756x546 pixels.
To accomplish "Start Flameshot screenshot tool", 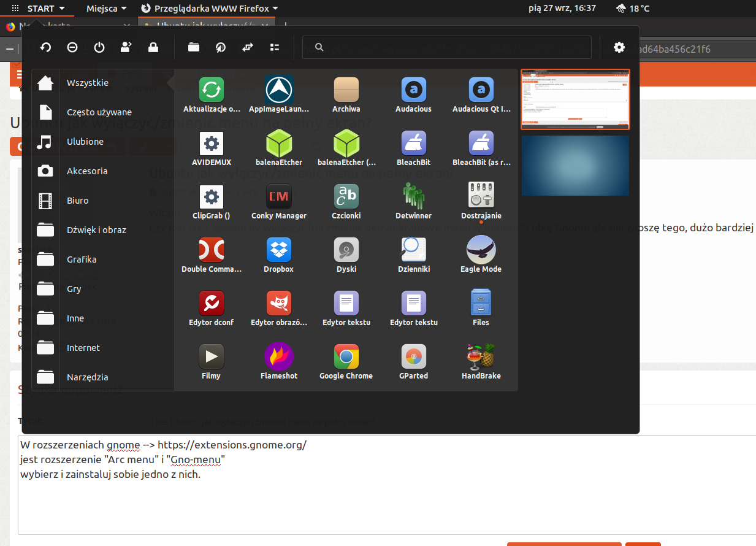I will click(x=279, y=361).
